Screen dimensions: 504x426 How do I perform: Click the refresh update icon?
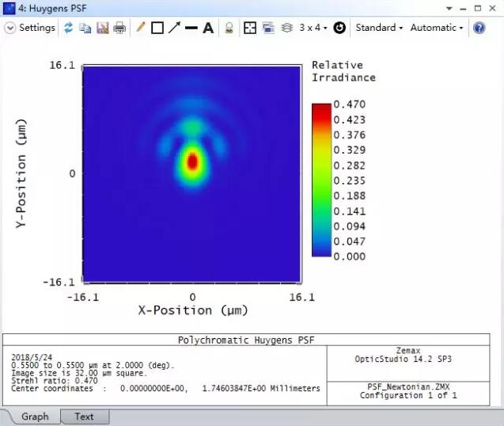pyautogui.click(x=69, y=28)
